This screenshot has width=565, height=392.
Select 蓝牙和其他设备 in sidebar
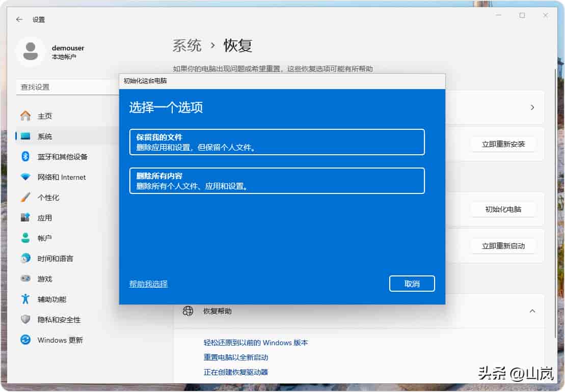62,157
